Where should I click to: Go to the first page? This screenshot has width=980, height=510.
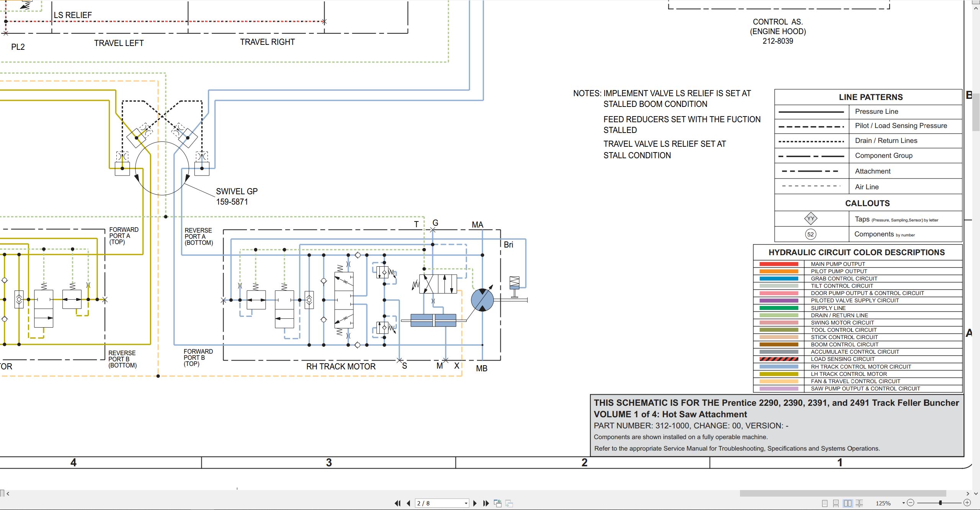click(397, 503)
